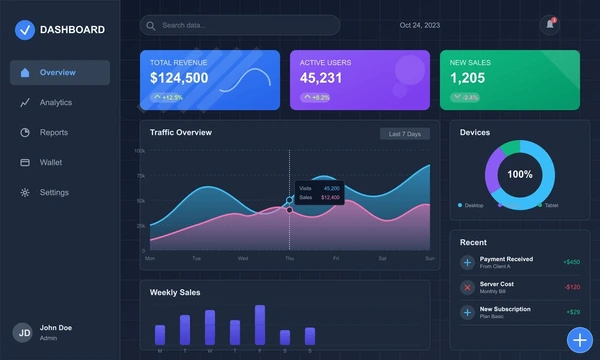Viewport: 600px width, 360px height.
Task: Click the Friday bar in Weekly Sales
Action: (260, 325)
